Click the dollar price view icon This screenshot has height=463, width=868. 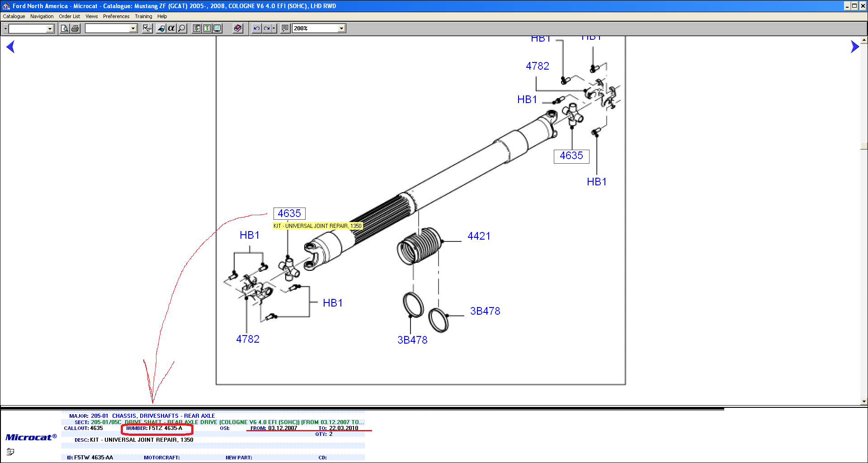(207, 28)
